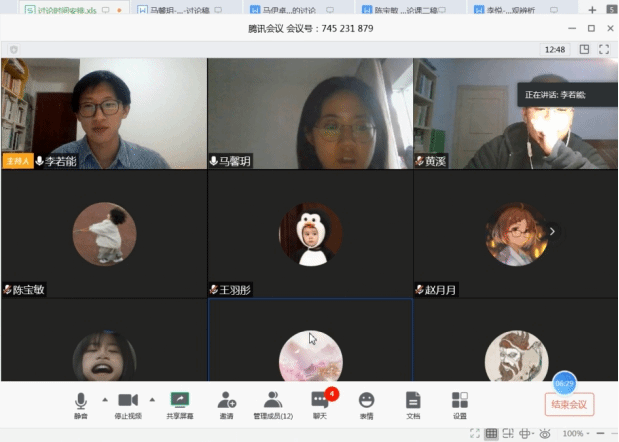Stop video with the camera button
Screen dimensions: 619x442
[127, 400]
